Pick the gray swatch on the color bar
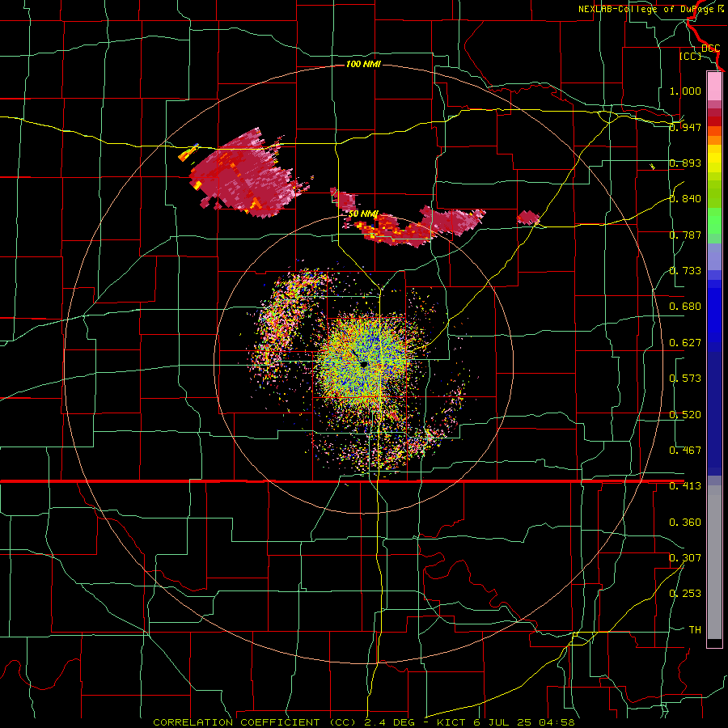 [x=714, y=562]
